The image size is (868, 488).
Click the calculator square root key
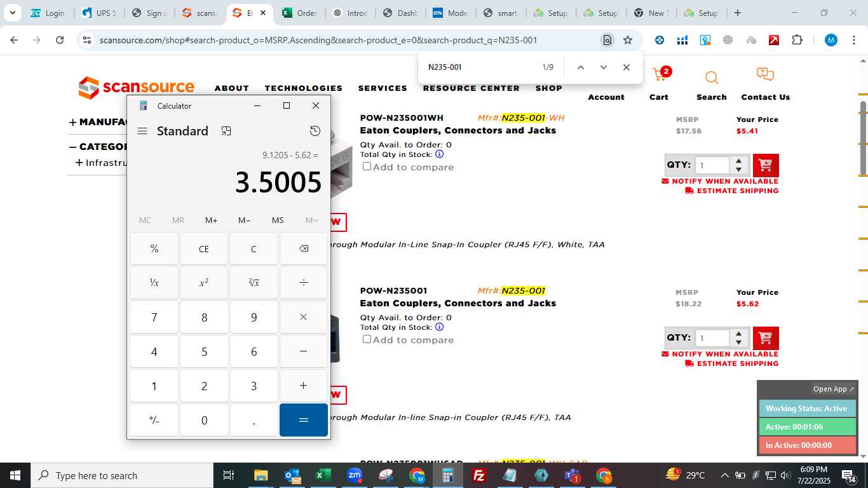254,283
